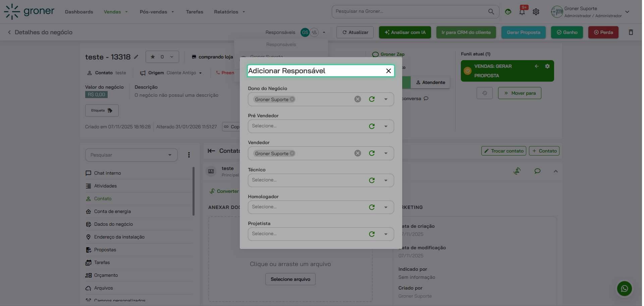This screenshot has width=644, height=306.
Task: Expand the Dono do Negócio dropdown
Action: point(386,99)
